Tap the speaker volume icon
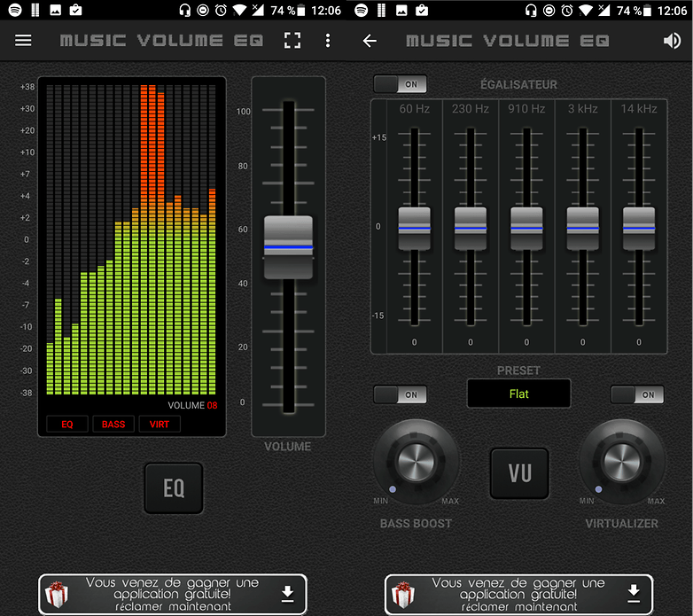Viewport: 693px width, 616px height. tap(672, 41)
